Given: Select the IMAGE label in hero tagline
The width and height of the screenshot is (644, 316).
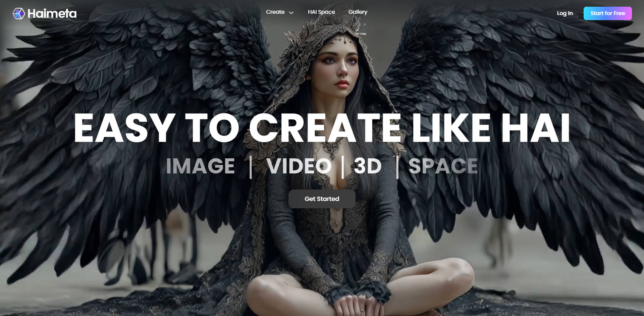Looking at the screenshot, I should pyautogui.click(x=200, y=166).
